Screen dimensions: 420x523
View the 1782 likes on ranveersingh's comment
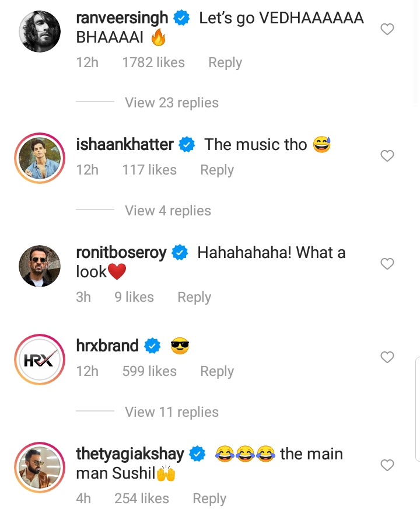click(x=153, y=63)
